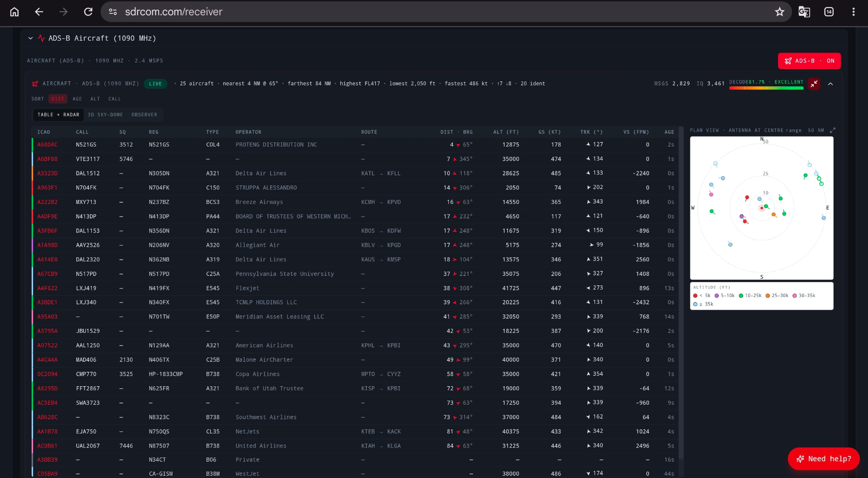Expand the plan view radar to fullscreen
868x478 pixels.
[833, 130]
